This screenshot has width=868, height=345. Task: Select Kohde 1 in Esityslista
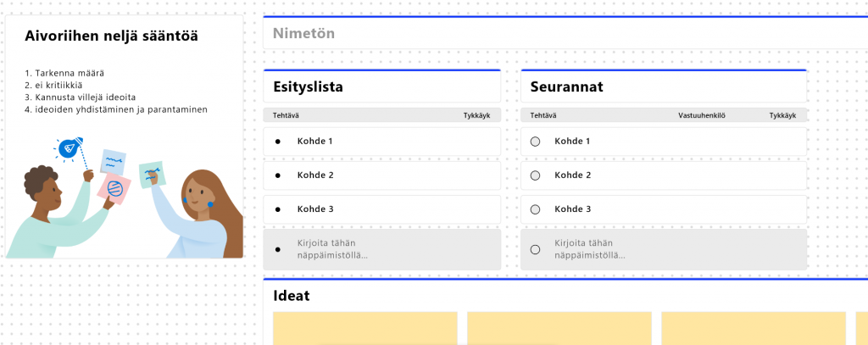314,142
